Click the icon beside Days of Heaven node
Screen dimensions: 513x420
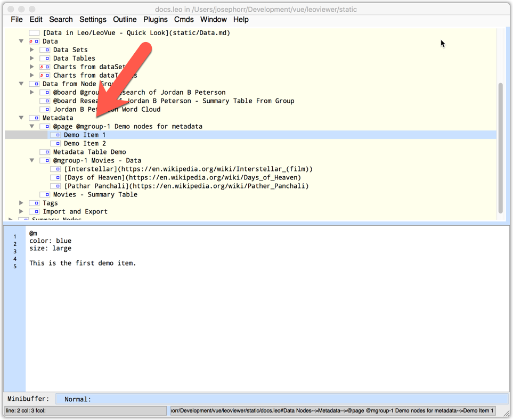pos(55,177)
